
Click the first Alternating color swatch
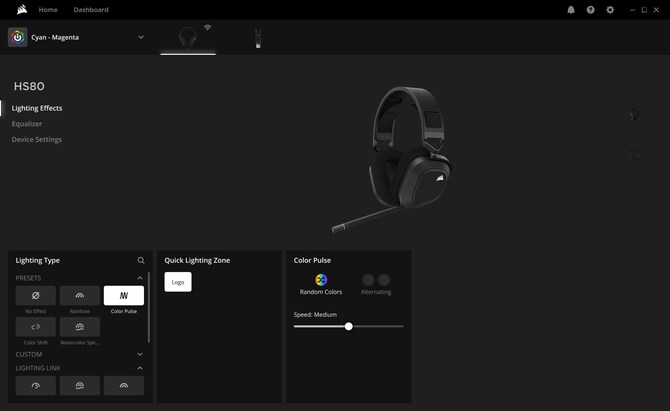[368, 280]
